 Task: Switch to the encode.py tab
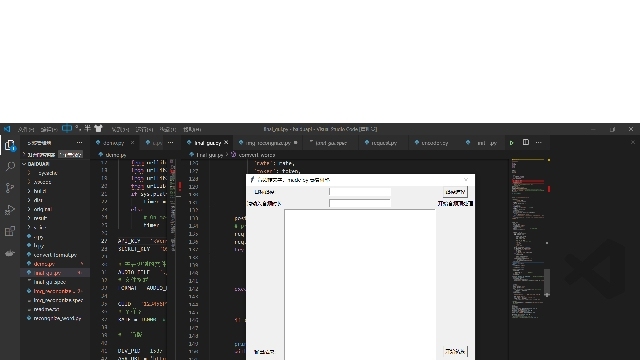tap(434, 143)
